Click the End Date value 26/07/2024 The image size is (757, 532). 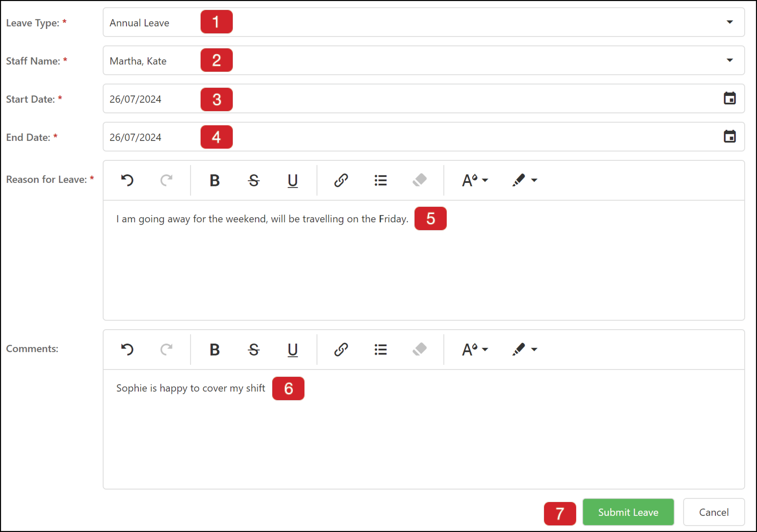135,137
